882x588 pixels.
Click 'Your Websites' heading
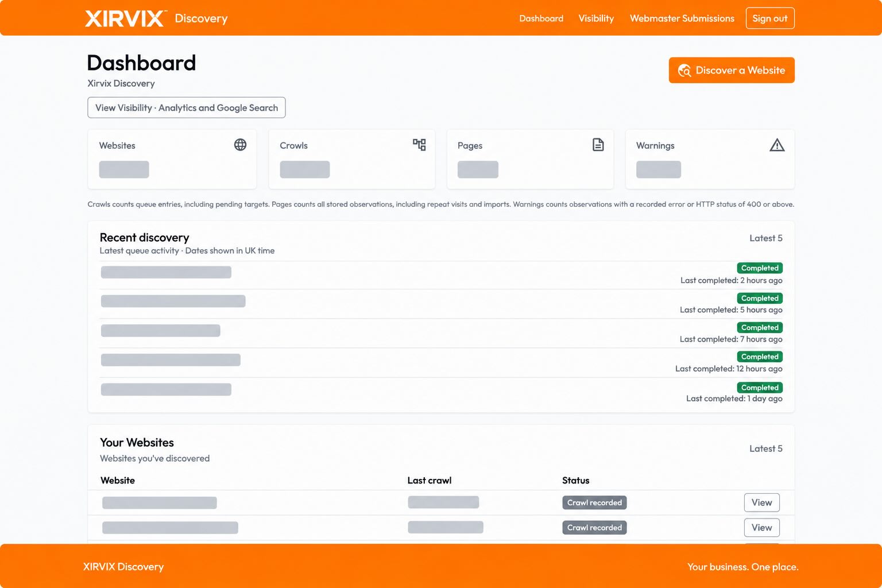click(137, 443)
